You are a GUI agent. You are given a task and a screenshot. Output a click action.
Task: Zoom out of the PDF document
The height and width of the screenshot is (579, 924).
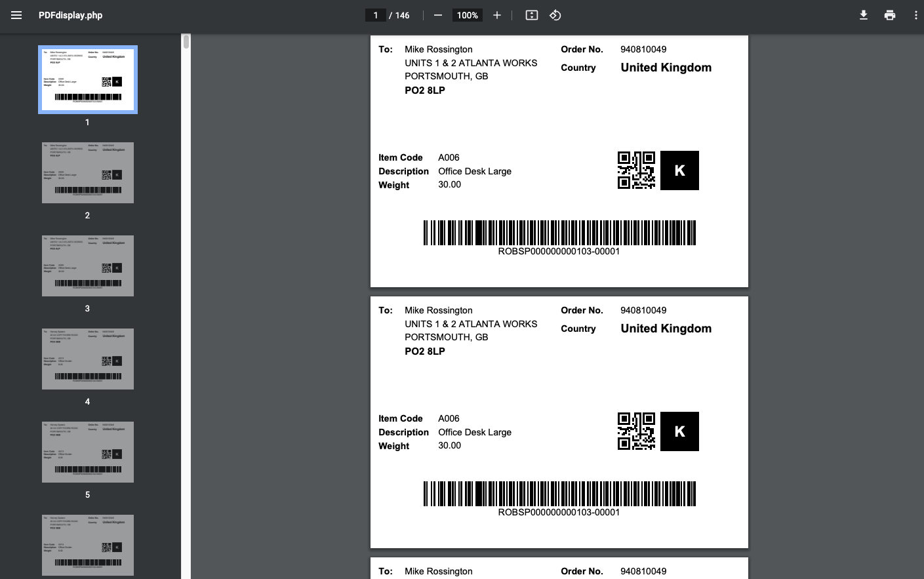click(x=437, y=14)
